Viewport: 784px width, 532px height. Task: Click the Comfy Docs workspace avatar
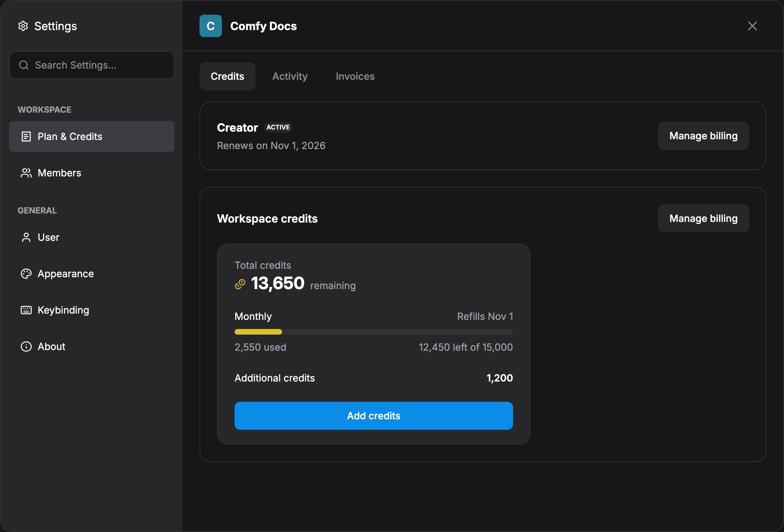pos(211,26)
